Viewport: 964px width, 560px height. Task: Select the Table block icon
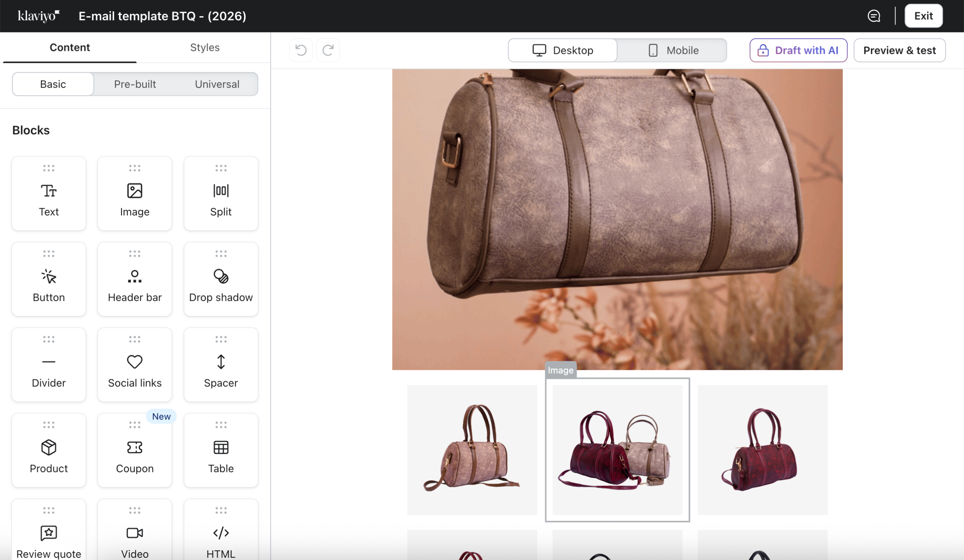[x=221, y=447]
